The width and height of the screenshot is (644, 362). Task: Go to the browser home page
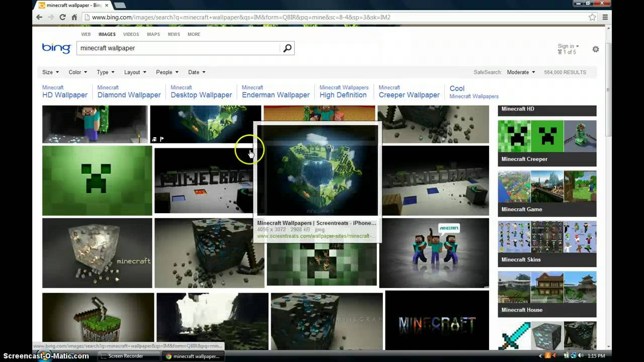coord(74,17)
